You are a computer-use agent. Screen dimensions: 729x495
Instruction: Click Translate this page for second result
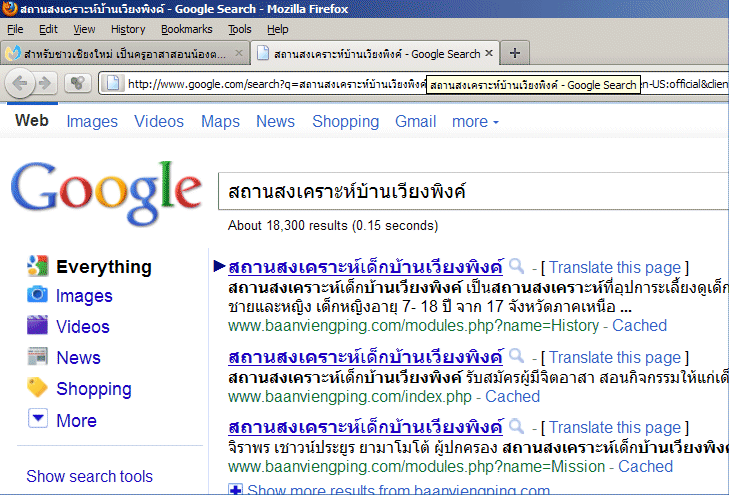click(615, 357)
